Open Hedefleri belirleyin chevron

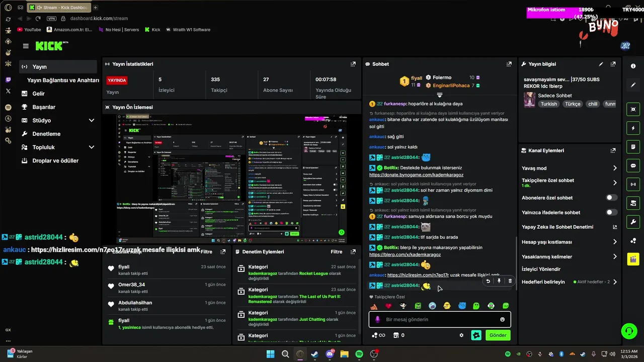[614, 282]
